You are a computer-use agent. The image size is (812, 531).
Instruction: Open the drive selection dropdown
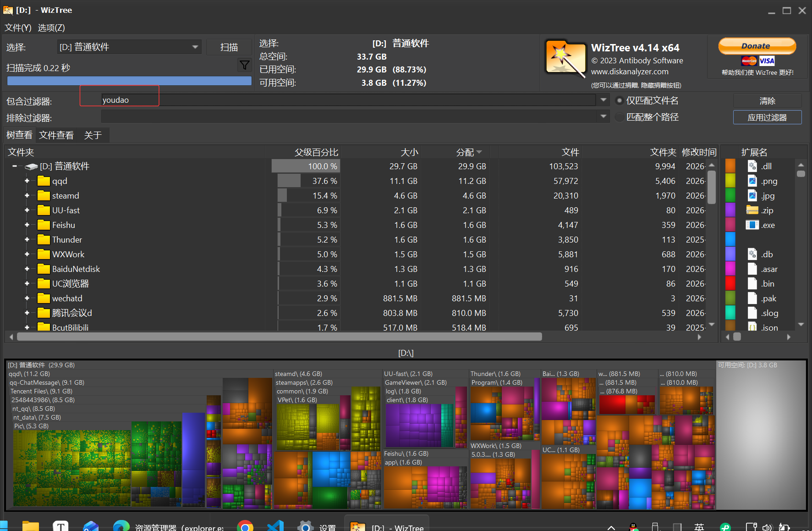(195, 47)
